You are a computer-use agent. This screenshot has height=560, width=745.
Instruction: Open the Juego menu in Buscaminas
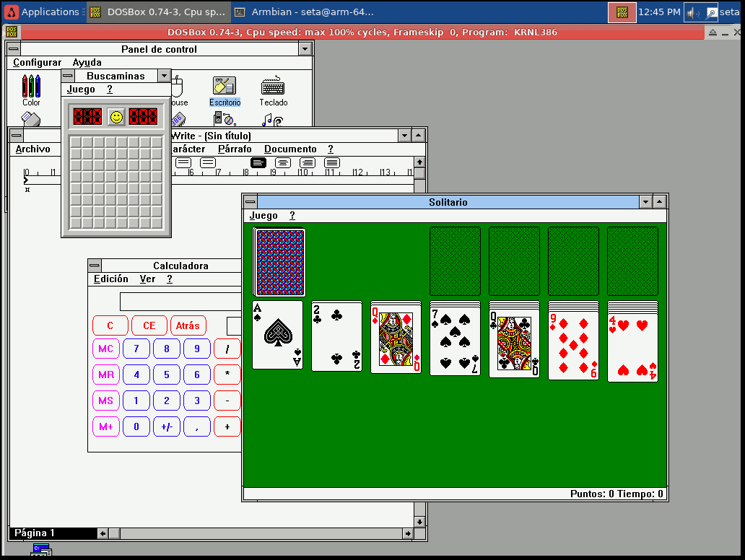(x=81, y=89)
